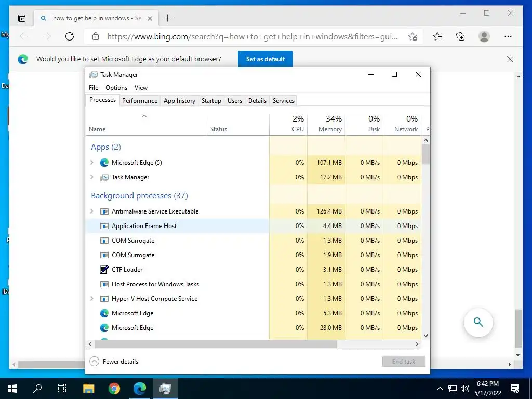Click the network tray icon
532x399 pixels.
[453, 389]
